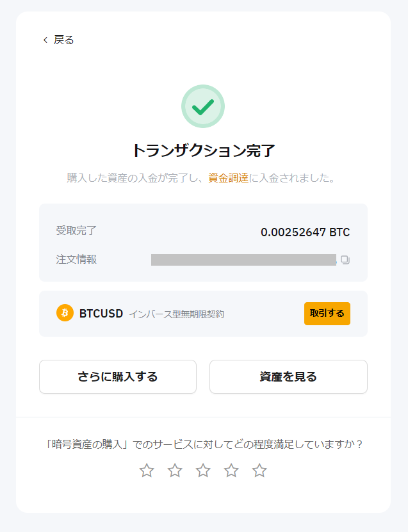This screenshot has height=532, width=408.
Task: Click the トランザクション完了 heading
Action: [203, 151]
